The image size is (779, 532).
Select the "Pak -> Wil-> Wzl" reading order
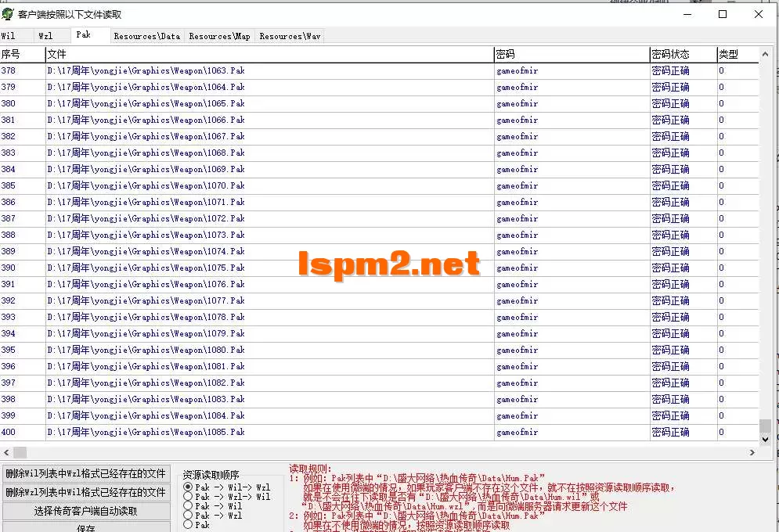(x=189, y=486)
